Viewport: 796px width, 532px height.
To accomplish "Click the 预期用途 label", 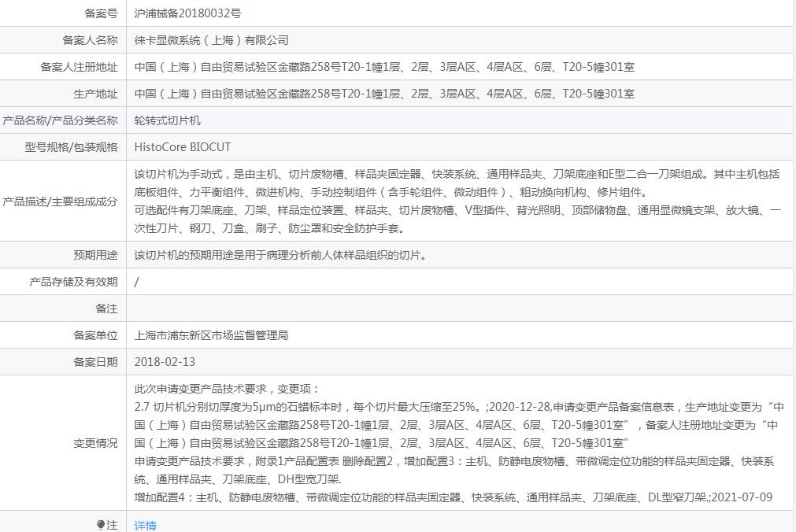I will pyautogui.click(x=95, y=255).
